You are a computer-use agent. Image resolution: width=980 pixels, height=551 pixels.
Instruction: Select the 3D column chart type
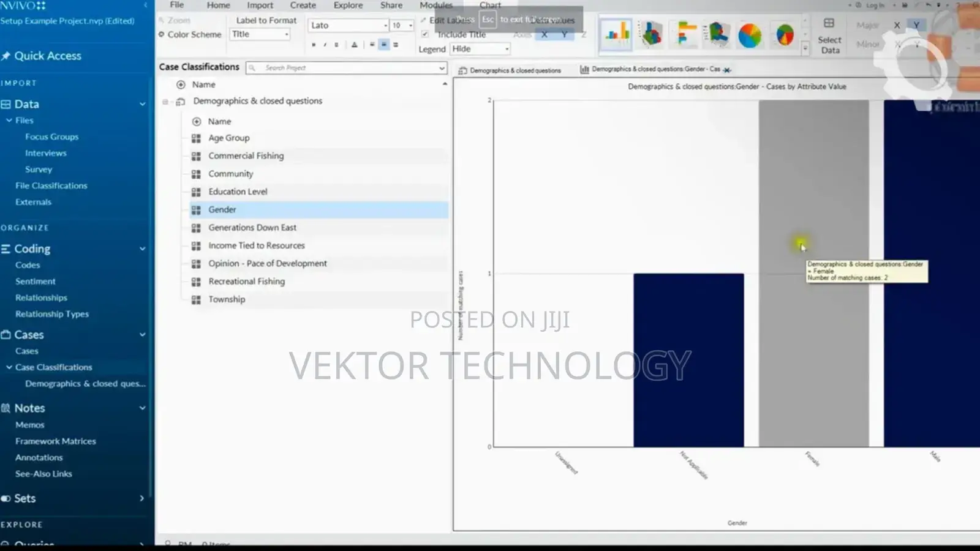point(650,34)
